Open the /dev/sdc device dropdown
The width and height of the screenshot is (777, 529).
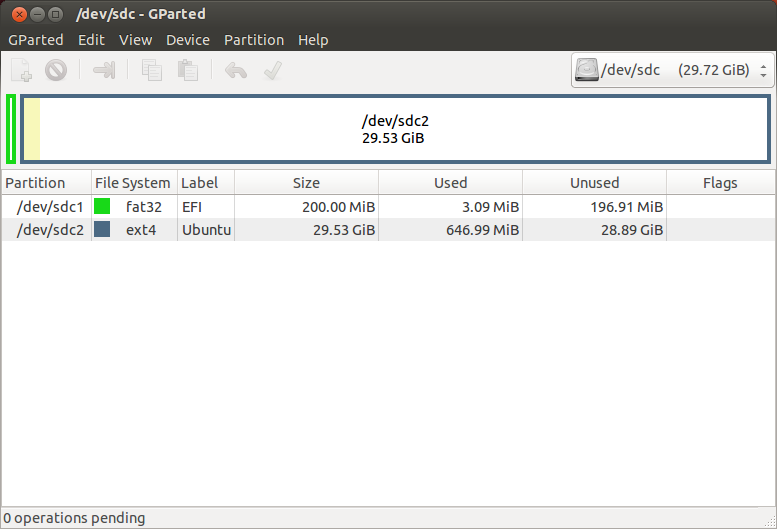click(672, 70)
